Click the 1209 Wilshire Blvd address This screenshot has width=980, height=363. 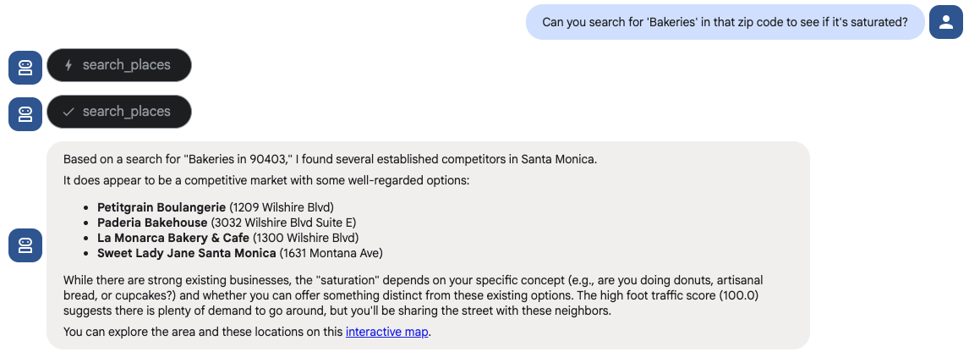pos(284,207)
